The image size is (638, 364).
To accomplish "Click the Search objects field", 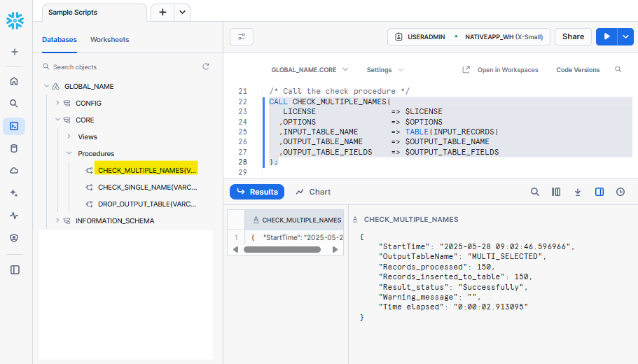I will click(x=122, y=66).
